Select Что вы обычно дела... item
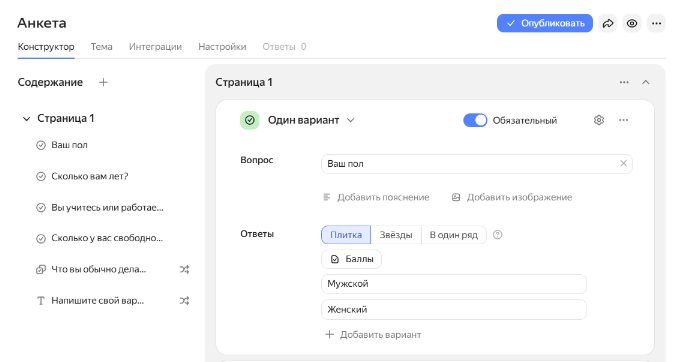The image size is (681, 362). pyautogui.click(x=99, y=270)
